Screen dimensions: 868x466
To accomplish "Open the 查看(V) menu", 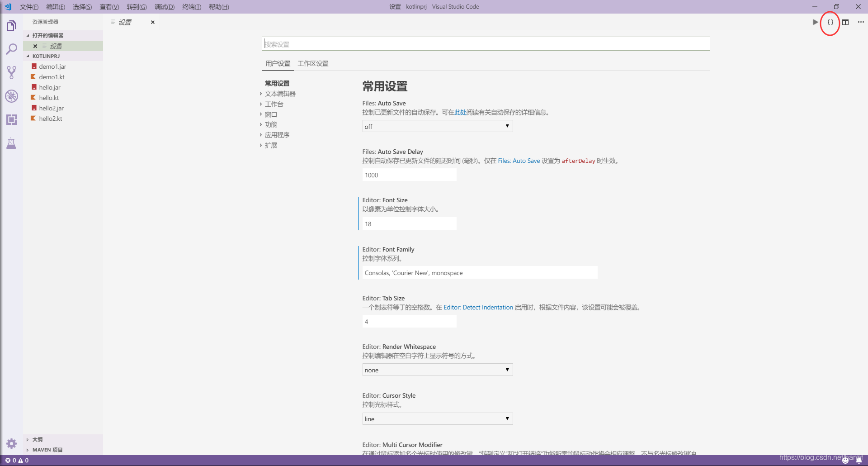I will click(109, 7).
